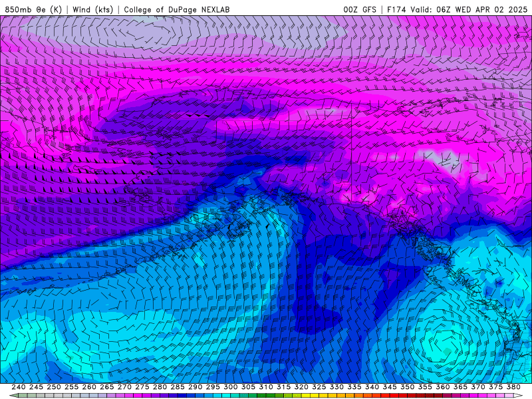Select the 265 value on the color scale
The image size is (532, 399).
pyautogui.click(x=106, y=387)
